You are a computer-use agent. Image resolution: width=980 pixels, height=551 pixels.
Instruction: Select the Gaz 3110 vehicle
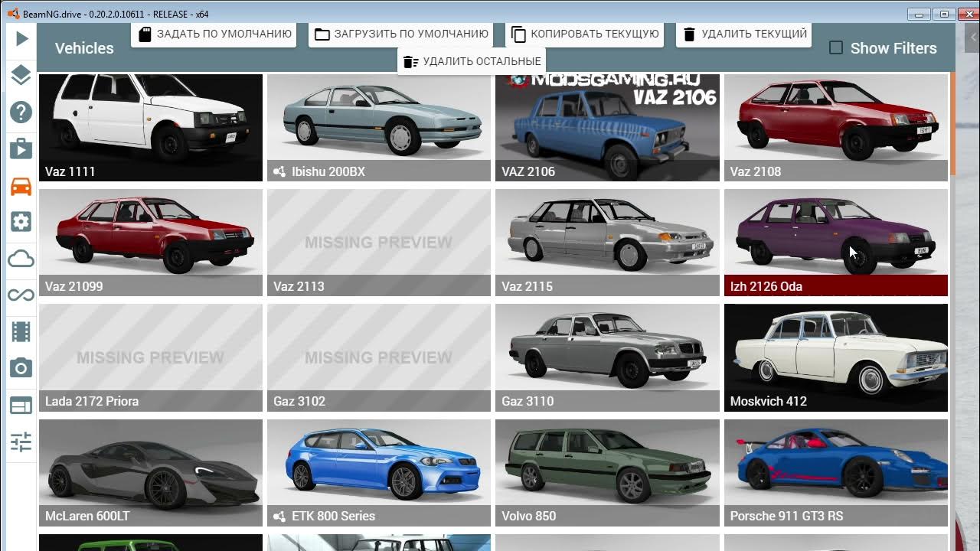tap(607, 357)
